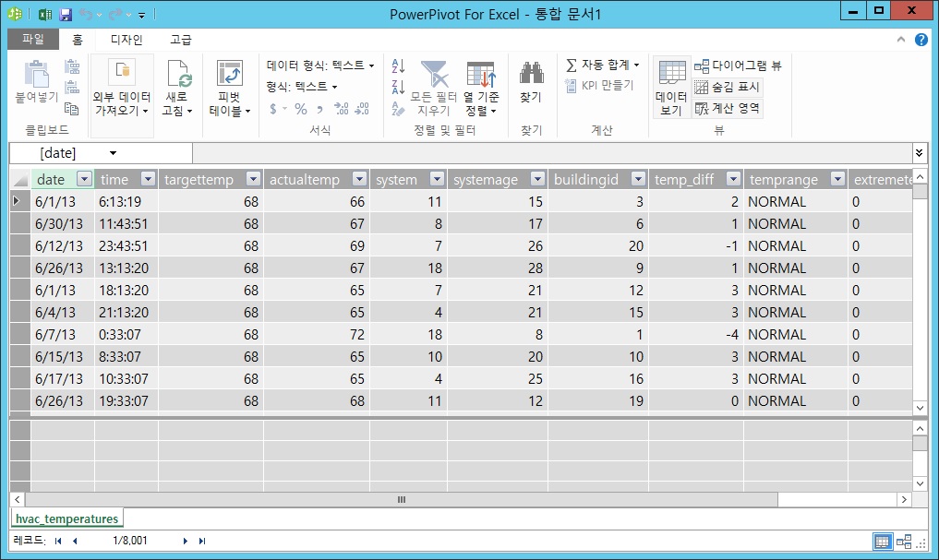Open the [date] name box dropdown
Image resolution: width=939 pixels, height=560 pixels.
(113, 153)
